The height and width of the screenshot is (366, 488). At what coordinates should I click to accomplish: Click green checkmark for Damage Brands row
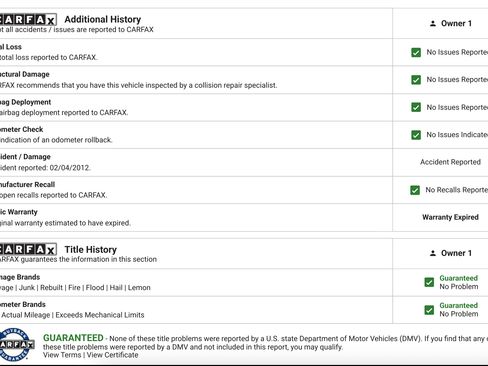coord(429,282)
